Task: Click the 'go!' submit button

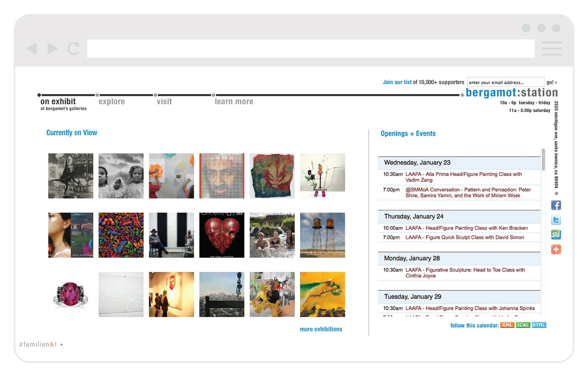Action: pos(551,82)
